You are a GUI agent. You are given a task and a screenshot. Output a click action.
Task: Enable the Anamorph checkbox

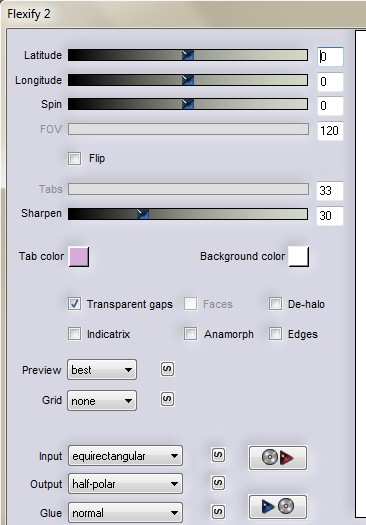(190, 334)
